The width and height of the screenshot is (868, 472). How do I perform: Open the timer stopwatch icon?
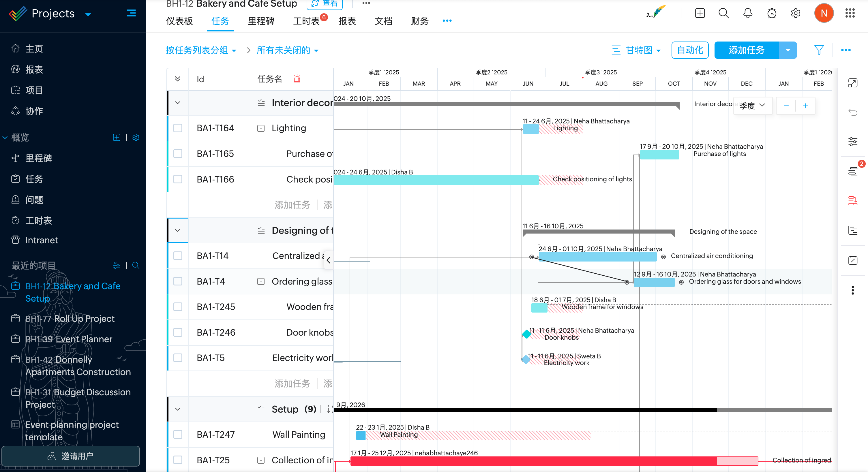(x=772, y=14)
